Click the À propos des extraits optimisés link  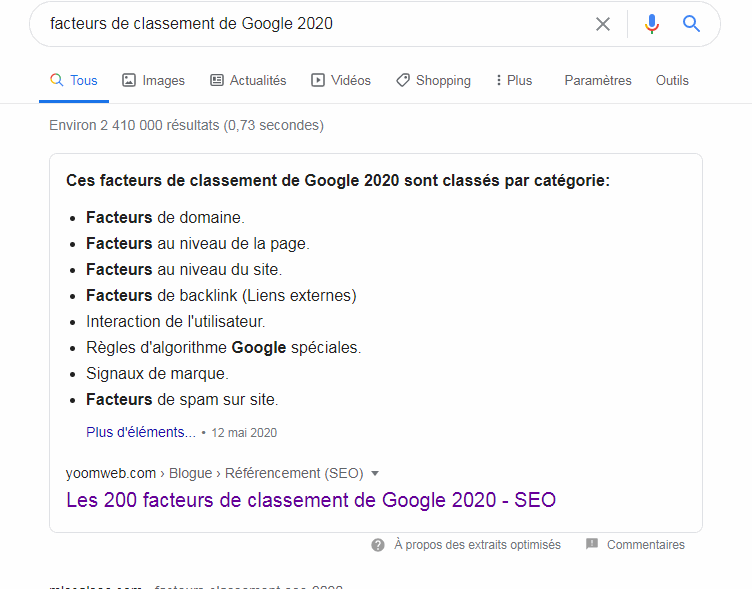(477, 545)
